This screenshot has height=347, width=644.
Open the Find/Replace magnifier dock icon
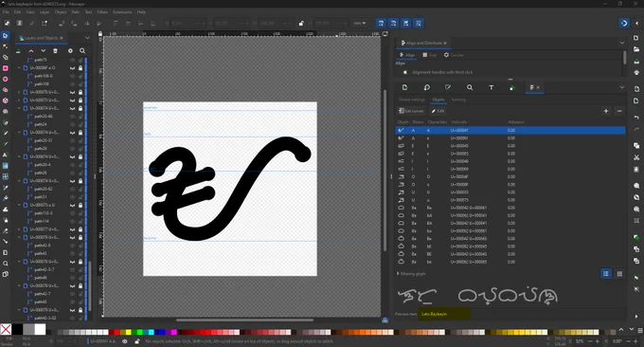(x=470, y=87)
